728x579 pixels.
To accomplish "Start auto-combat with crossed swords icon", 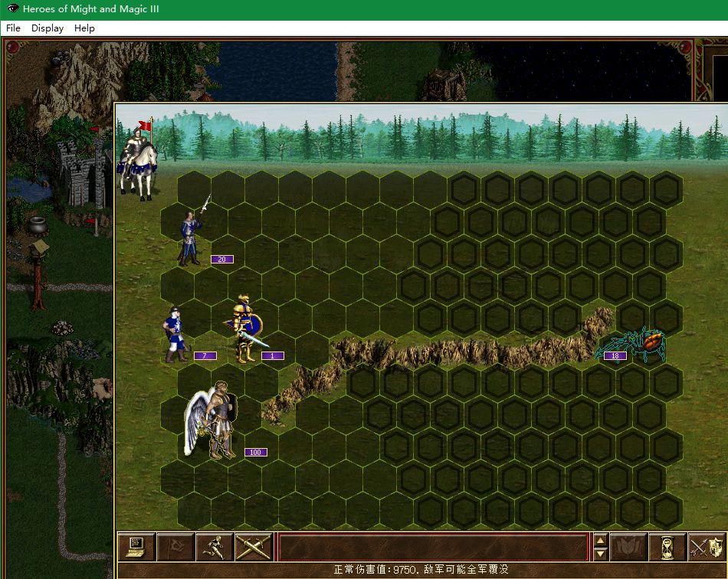I will (254, 548).
